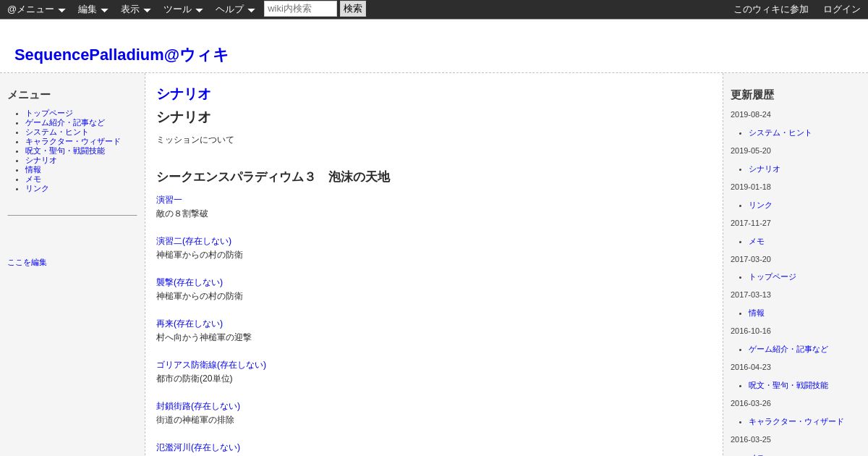Click the 都市の防衛(20単位) description
This screenshot has height=456, width=868.
pyautogui.click(x=195, y=379)
